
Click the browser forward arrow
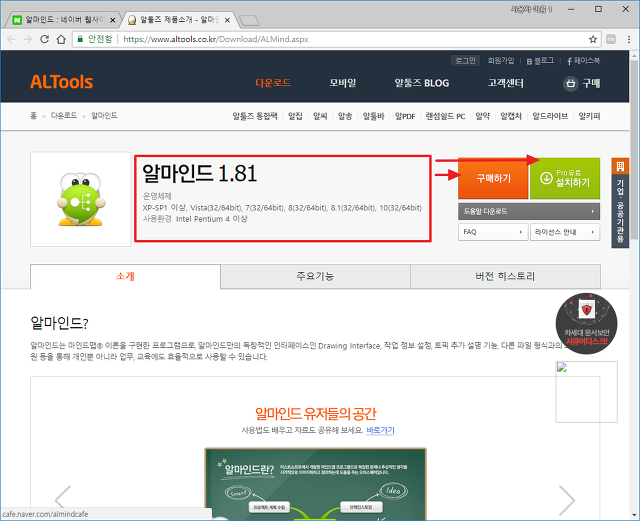coord(28,39)
